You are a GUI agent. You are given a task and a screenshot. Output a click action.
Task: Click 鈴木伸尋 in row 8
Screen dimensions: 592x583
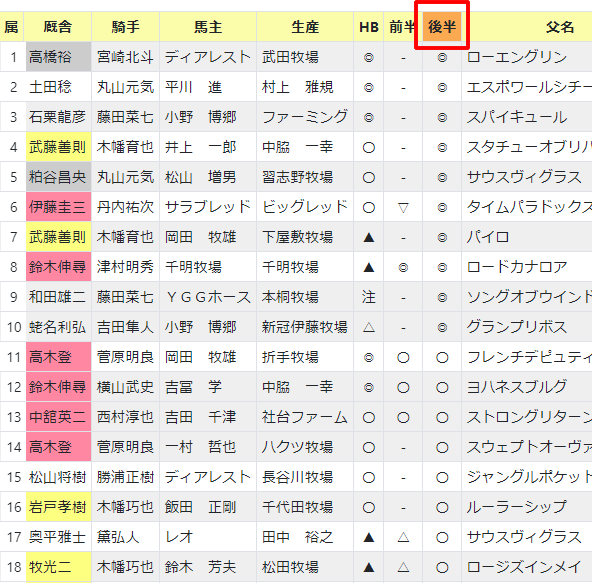click(x=59, y=267)
